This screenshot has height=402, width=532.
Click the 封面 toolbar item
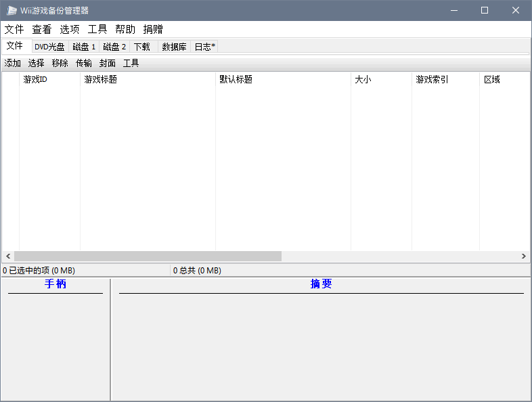click(108, 63)
